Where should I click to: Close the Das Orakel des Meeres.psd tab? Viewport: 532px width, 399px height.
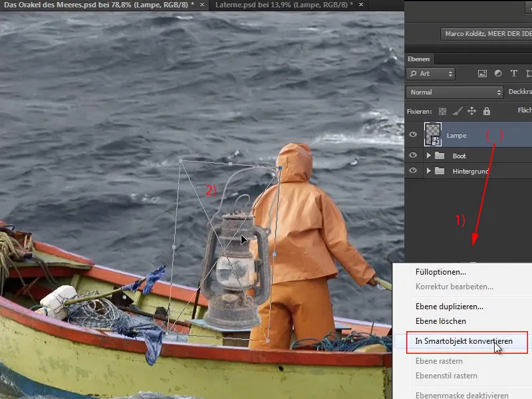click(x=202, y=5)
